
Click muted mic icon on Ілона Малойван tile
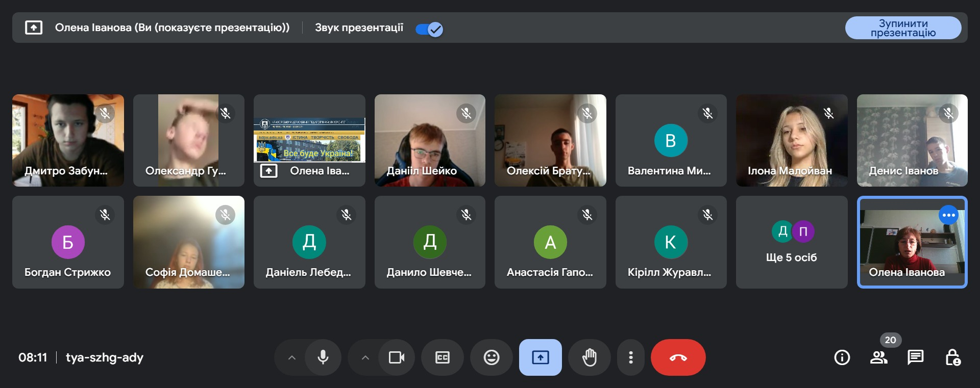(x=828, y=113)
